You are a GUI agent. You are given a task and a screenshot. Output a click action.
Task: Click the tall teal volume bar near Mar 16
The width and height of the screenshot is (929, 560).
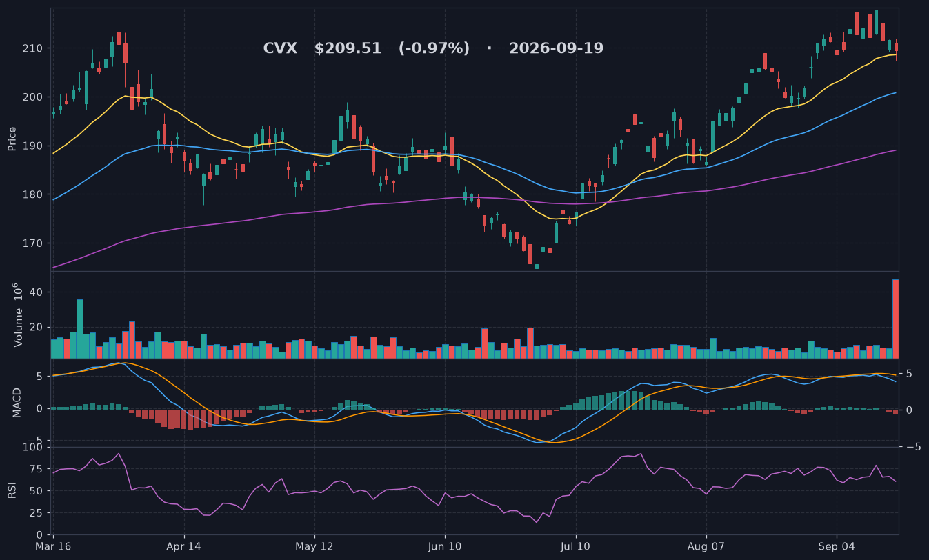coord(80,329)
